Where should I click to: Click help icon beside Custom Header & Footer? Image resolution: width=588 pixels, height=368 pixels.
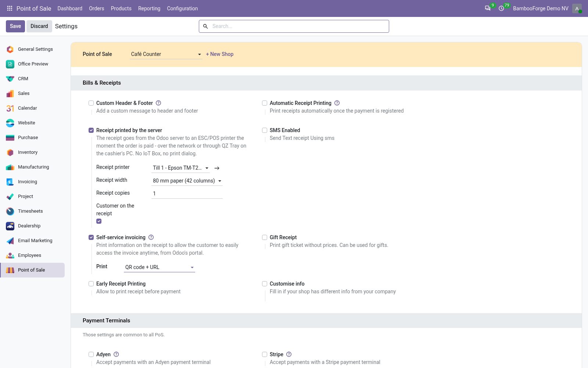point(158,103)
